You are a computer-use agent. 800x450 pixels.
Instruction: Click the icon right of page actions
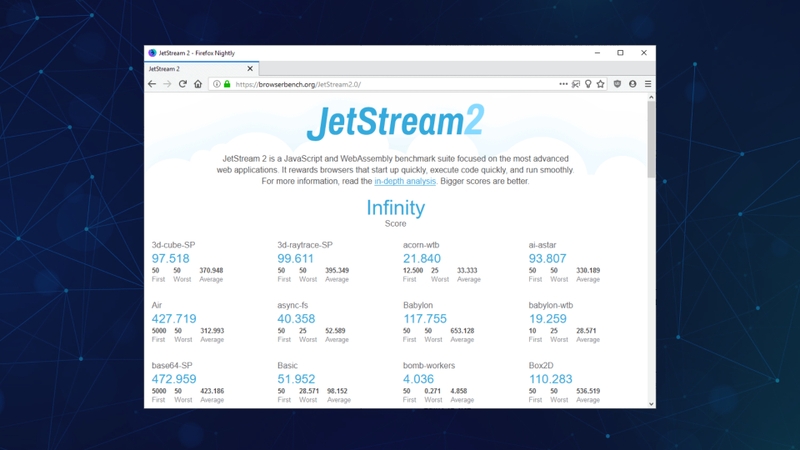[x=576, y=84]
